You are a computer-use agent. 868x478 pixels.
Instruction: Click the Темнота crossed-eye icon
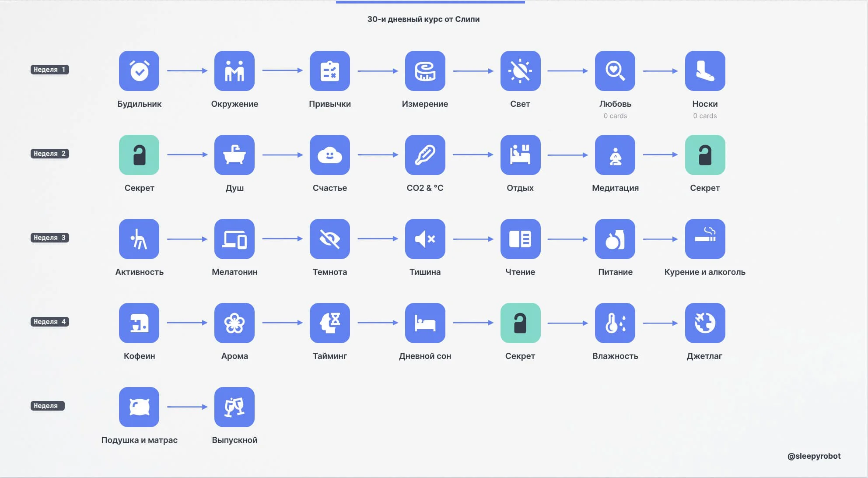point(330,239)
